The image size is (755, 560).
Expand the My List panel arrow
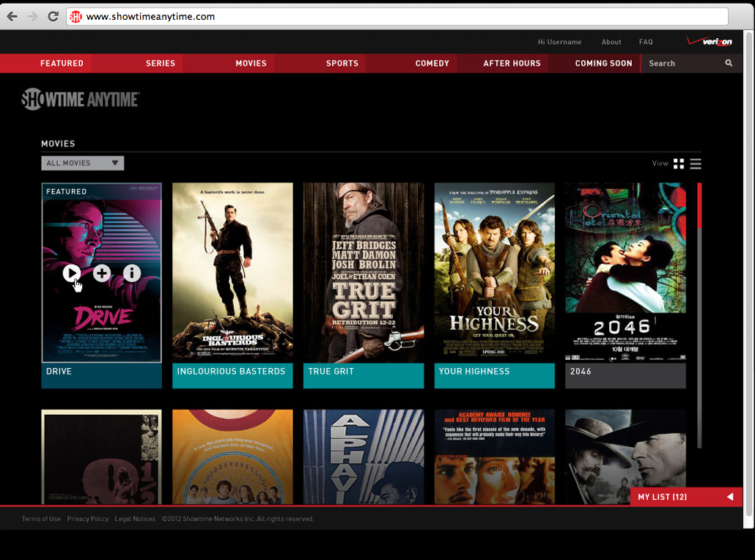pyautogui.click(x=730, y=496)
